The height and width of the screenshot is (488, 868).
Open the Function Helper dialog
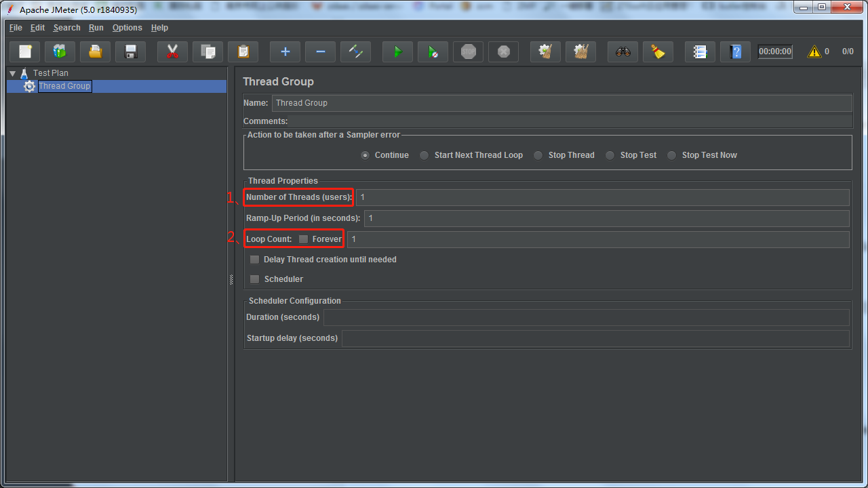[x=700, y=52]
